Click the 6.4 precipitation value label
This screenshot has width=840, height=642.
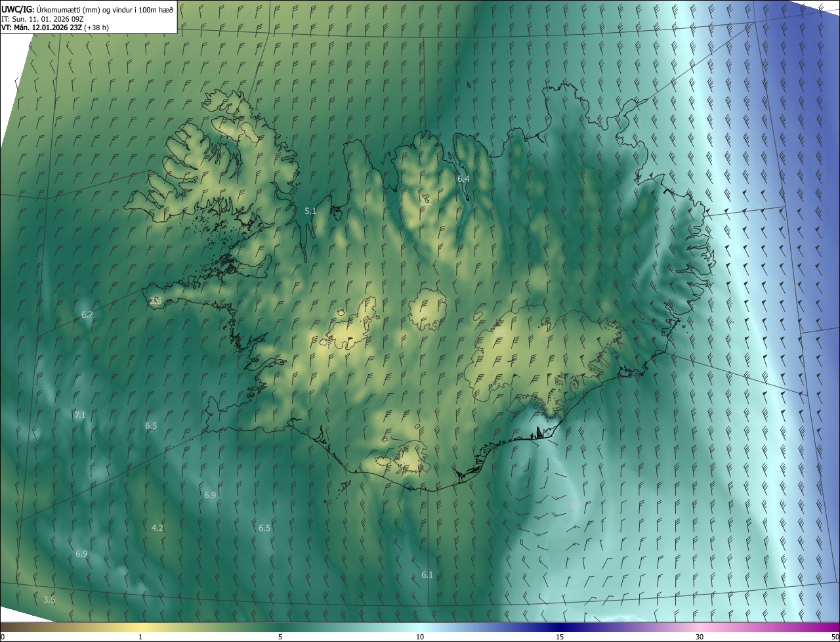pos(463,179)
